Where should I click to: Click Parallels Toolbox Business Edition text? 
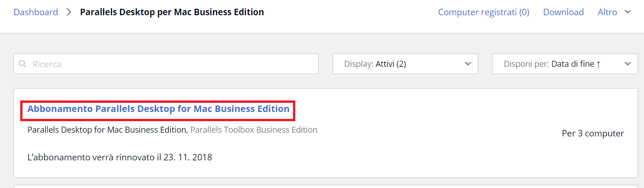254,130
